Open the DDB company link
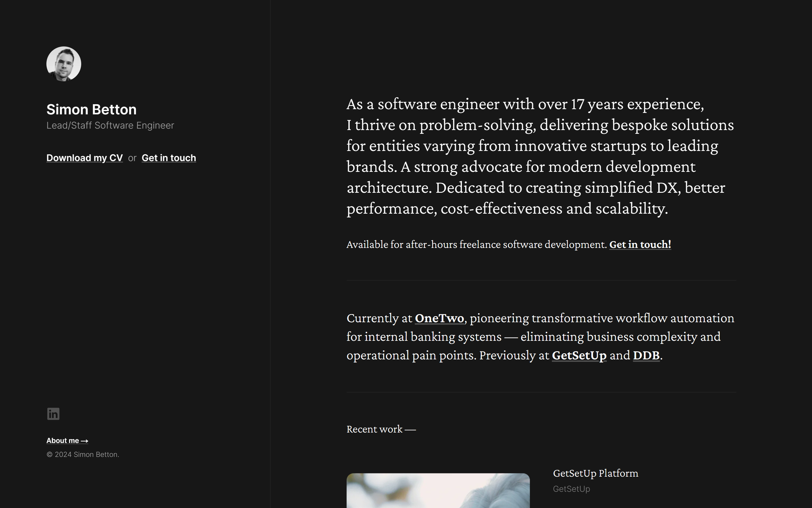The width and height of the screenshot is (812, 508). tap(646, 356)
